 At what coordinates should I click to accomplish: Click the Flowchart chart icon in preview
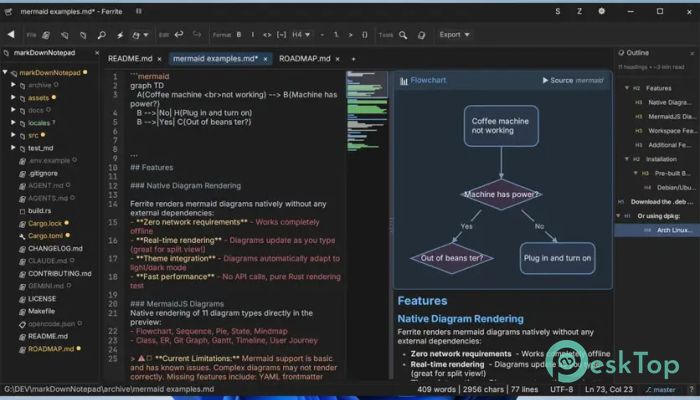point(404,81)
